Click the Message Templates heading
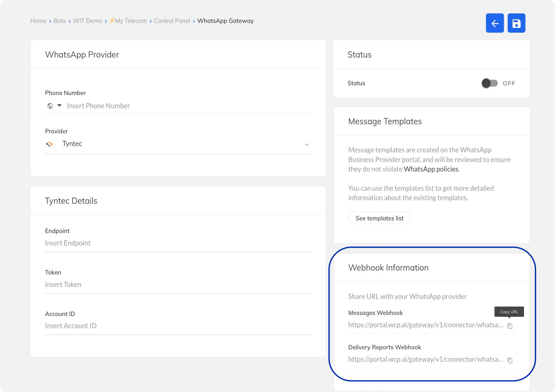Image resolution: width=555 pixels, height=392 pixels. coord(385,121)
